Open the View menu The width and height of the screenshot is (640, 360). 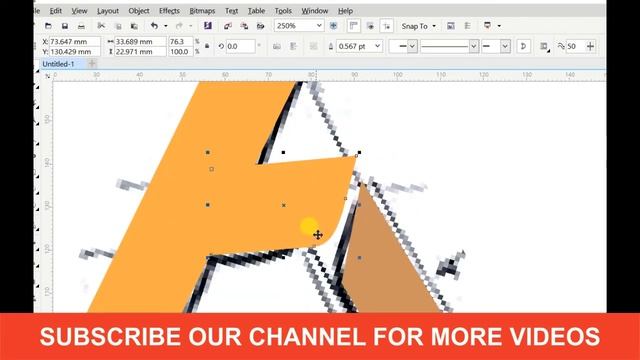79,11
